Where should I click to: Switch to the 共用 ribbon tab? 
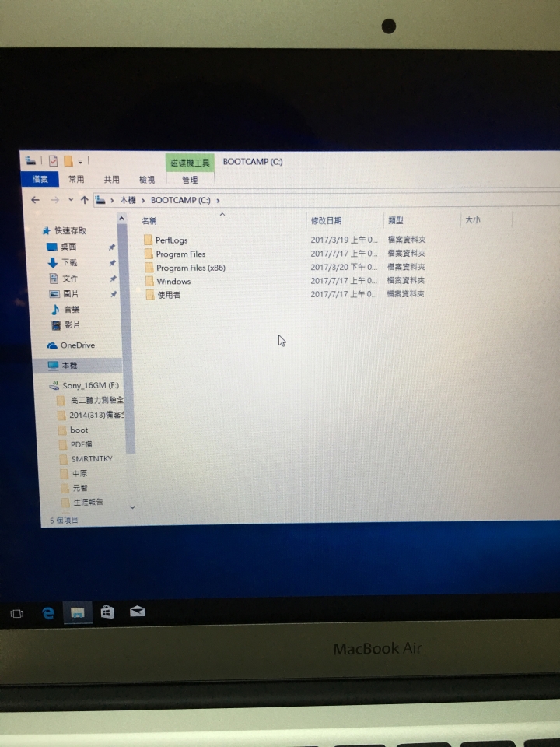coord(111,179)
